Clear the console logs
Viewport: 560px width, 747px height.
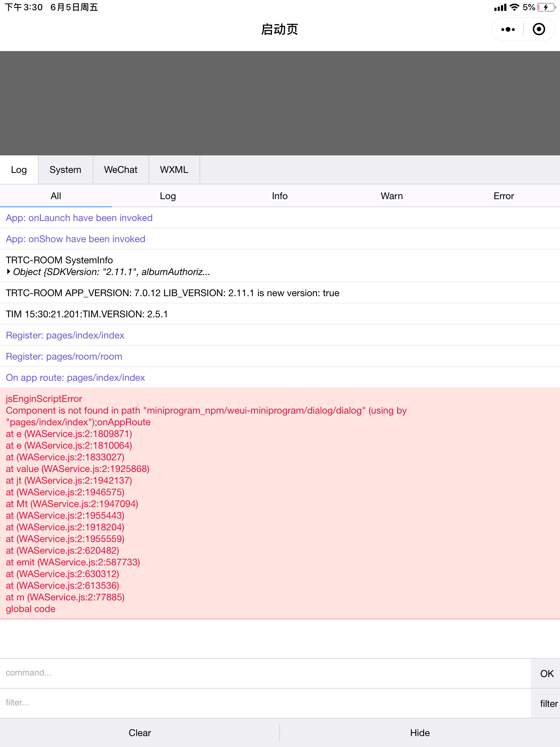coord(140,733)
